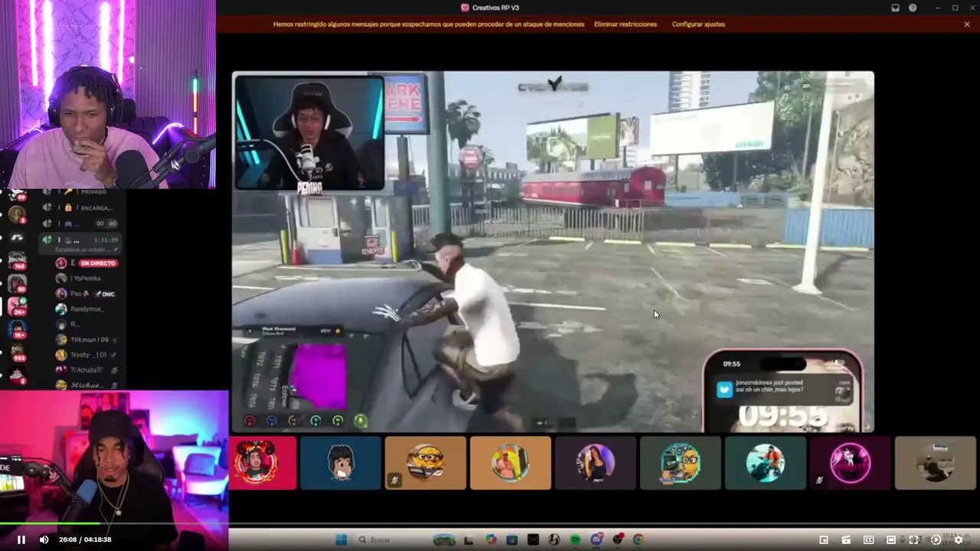Click 'Configurar ajustes' link
The width and height of the screenshot is (980, 551).
tap(698, 24)
